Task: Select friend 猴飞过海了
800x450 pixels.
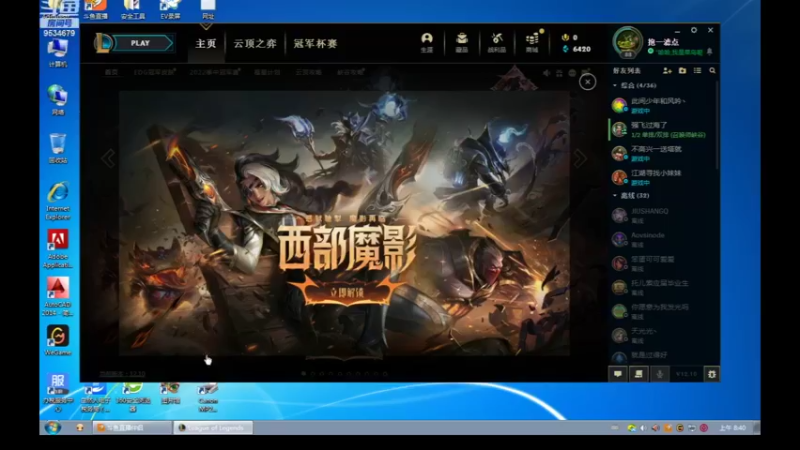Action: 661,130
